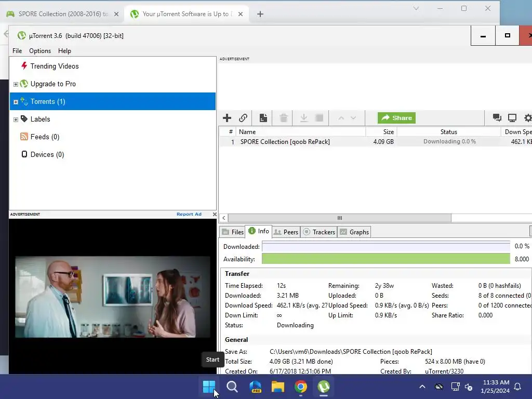Open the browser tab search dropdown

(x=416, y=8)
